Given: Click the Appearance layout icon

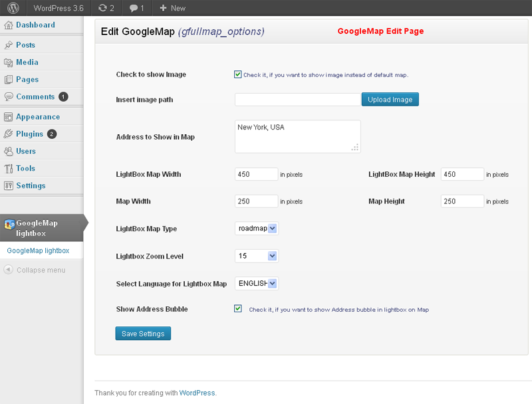Looking at the screenshot, I should [x=9, y=117].
